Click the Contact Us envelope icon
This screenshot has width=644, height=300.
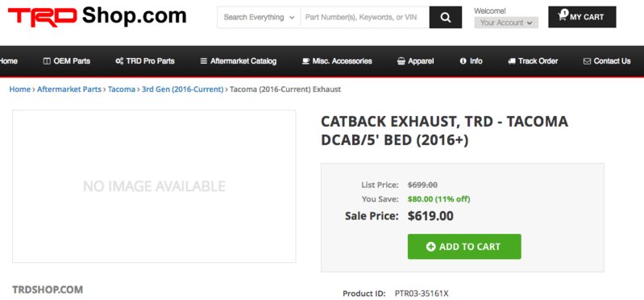click(x=587, y=61)
